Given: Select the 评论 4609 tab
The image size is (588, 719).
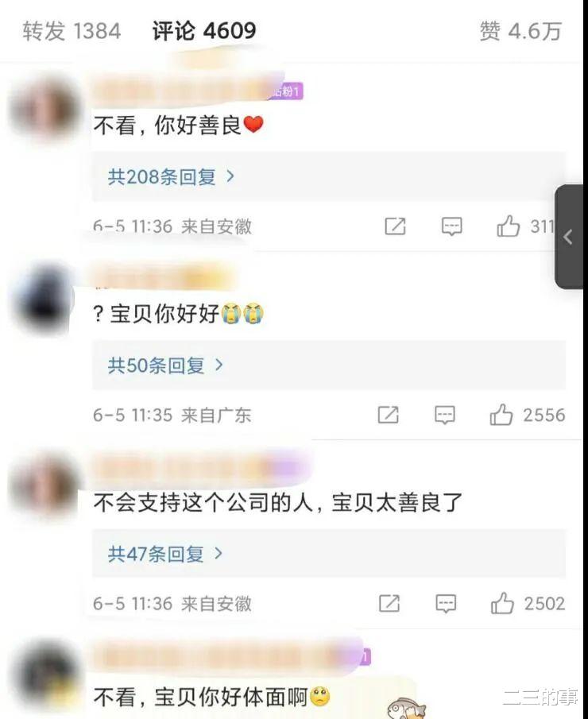Looking at the screenshot, I should 204,31.
